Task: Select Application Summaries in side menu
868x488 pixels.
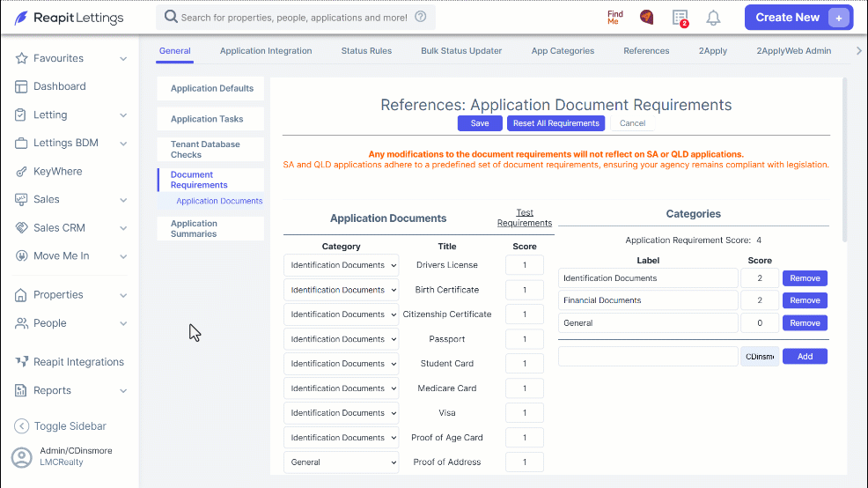Action: click(211, 229)
